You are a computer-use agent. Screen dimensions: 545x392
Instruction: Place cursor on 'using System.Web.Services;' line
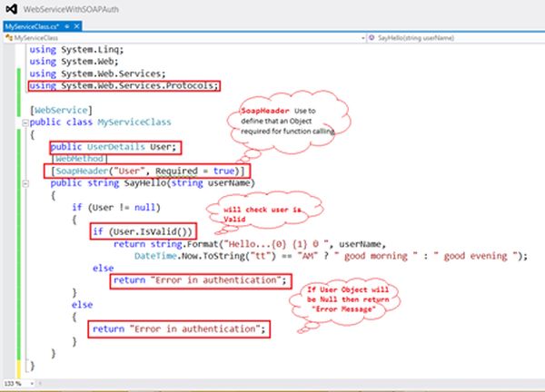click(98, 73)
